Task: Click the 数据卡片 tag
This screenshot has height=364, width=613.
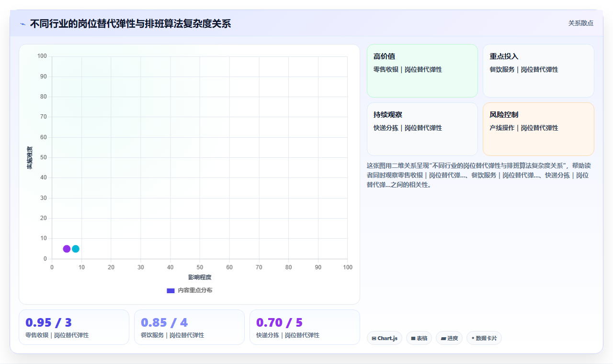Action: [x=484, y=338]
